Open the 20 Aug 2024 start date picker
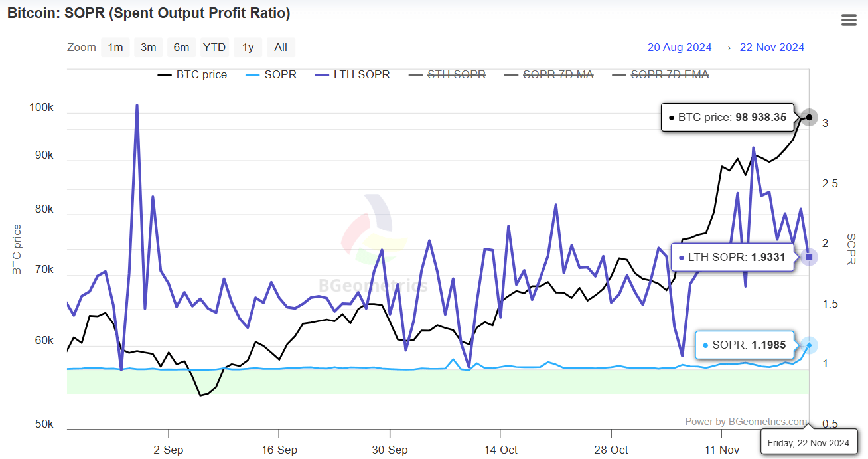 (680, 47)
